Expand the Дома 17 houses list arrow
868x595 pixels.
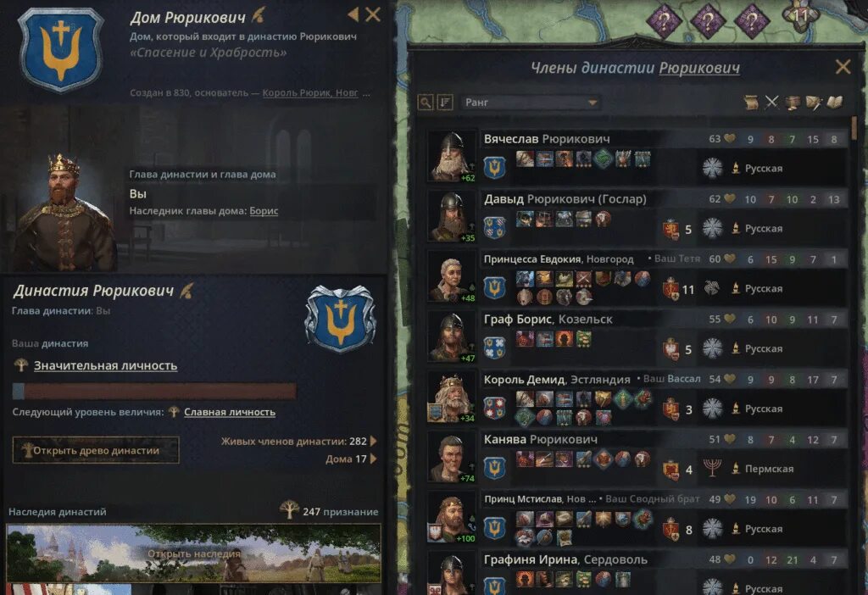(374, 459)
